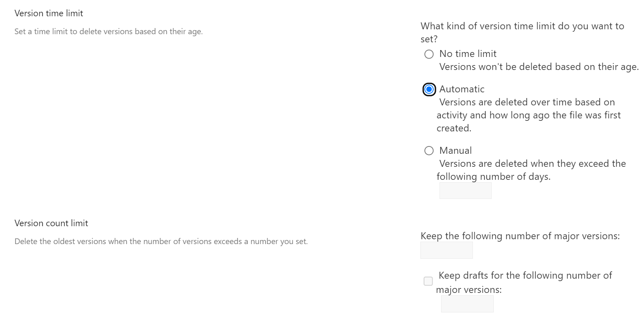Click the days input under the Manual option

tap(465, 190)
